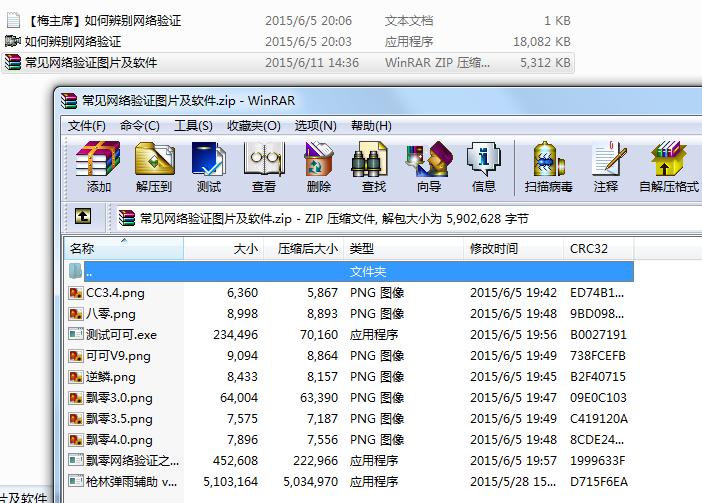
Task: Click icon of 【梅主席】如何辨别网络验证 text document
Action: pyautogui.click(x=13, y=20)
